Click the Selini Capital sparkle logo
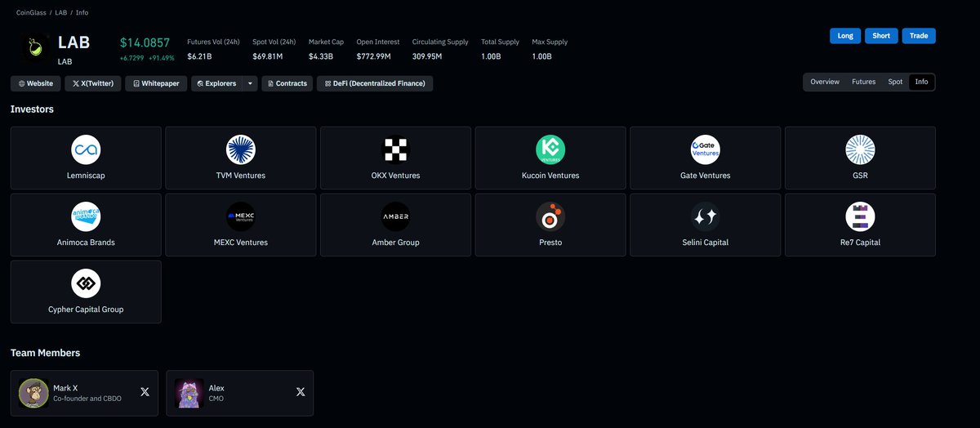The image size is (980, 428). tap(706, 216)
